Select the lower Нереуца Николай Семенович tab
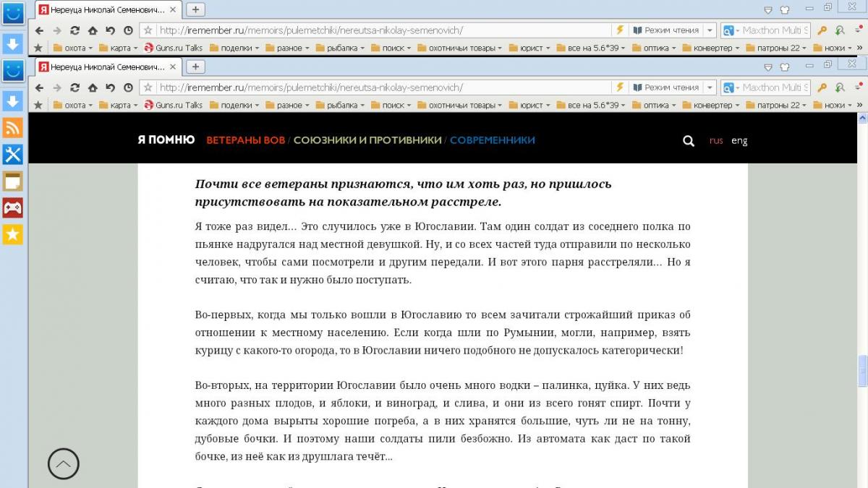The width and height of the screenshot is (868, 488). pyautogui.click(x=101, y=67)
